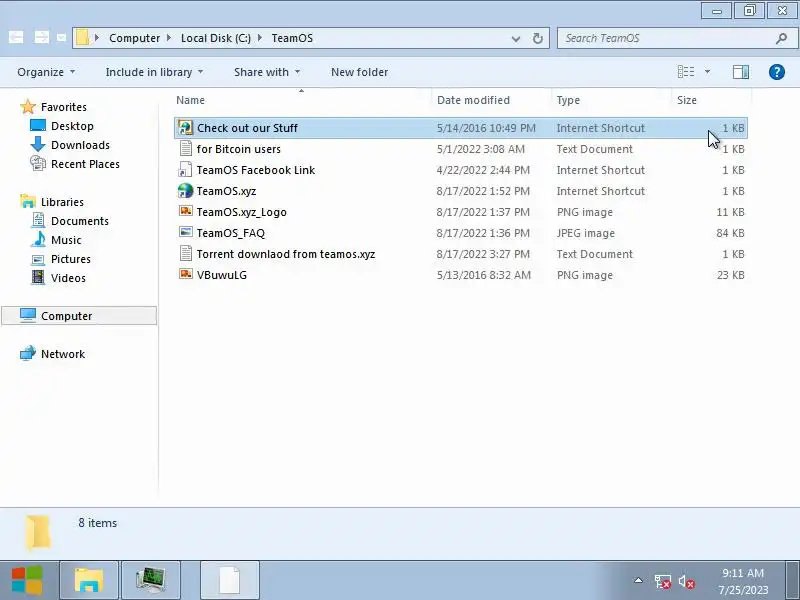Click '5/13/2016 8:32 AM' date cell
Screen dimensions: 800x600
pos(484,275)
